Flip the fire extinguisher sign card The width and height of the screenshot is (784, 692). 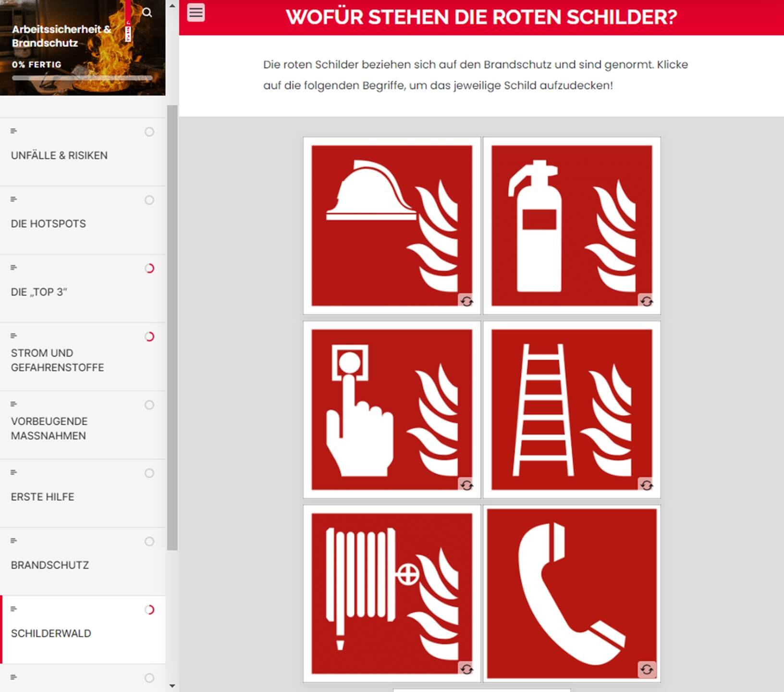(x=572, y=226)
